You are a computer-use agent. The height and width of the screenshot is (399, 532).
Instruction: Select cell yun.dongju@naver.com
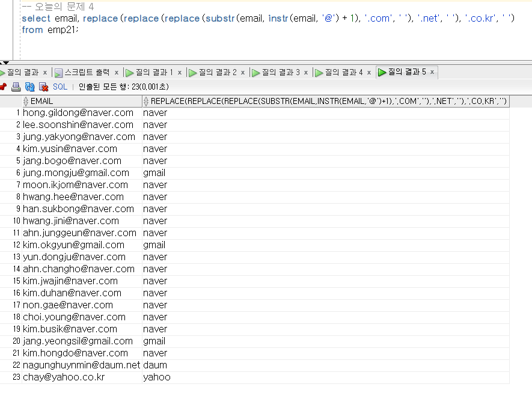point(82,257)
